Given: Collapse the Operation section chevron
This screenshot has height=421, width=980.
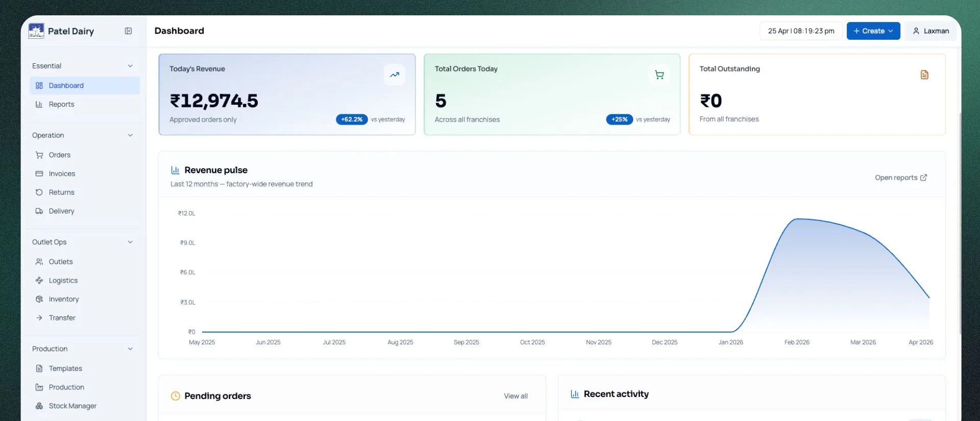Looking at the screenshot, I should point(130,135).
